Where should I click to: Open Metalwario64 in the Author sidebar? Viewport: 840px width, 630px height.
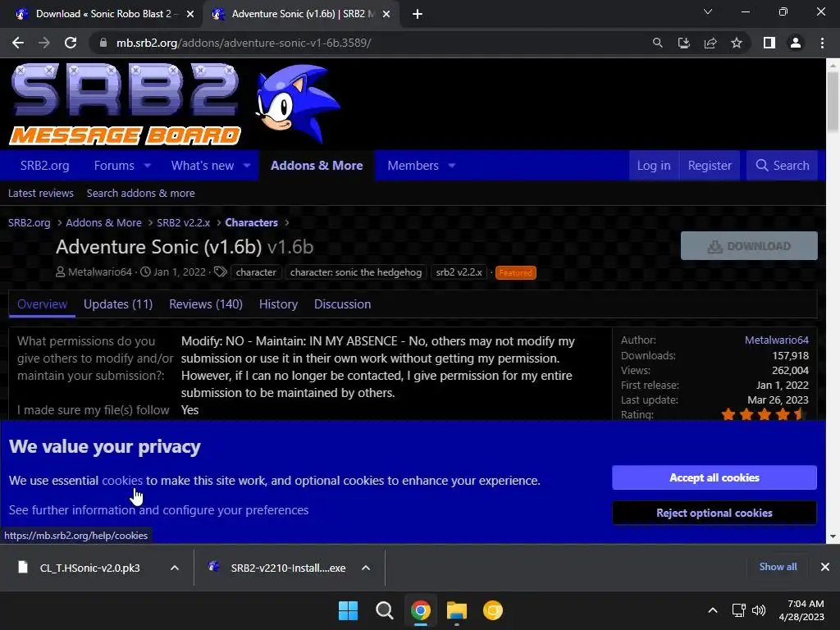click(x=776, y=340)
